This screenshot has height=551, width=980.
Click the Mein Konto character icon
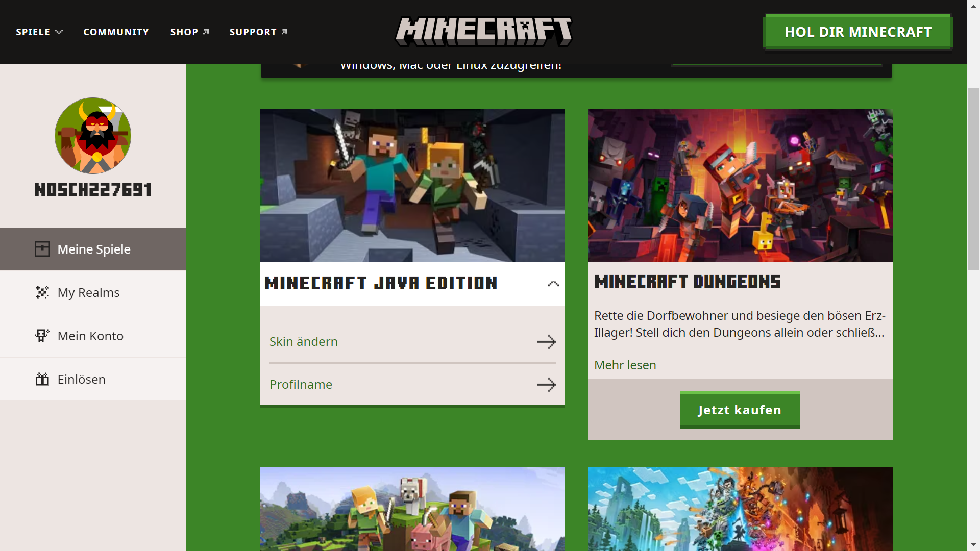tap(42, 336)
